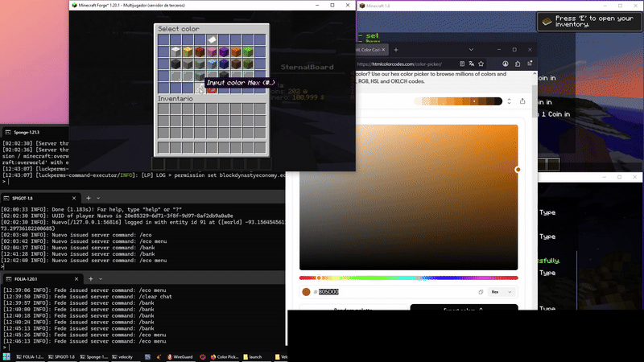Click the red barrier item in color menu
This screenshot has height=362, width=644.
coord(213,89)
